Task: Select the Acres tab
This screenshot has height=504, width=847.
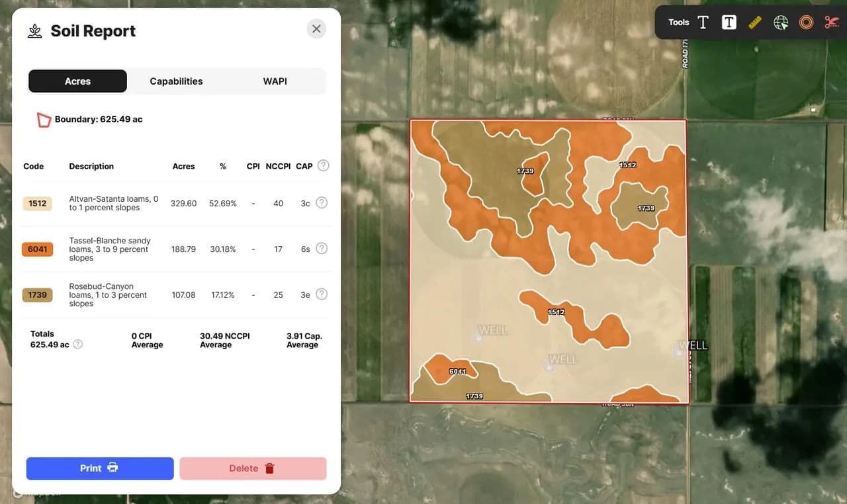Action: click(x=77, y=81)
